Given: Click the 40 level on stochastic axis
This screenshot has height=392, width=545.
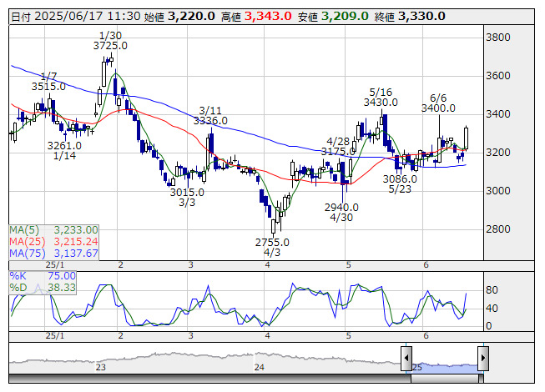Looking at the screenshot, I should [x=492, y=309].
